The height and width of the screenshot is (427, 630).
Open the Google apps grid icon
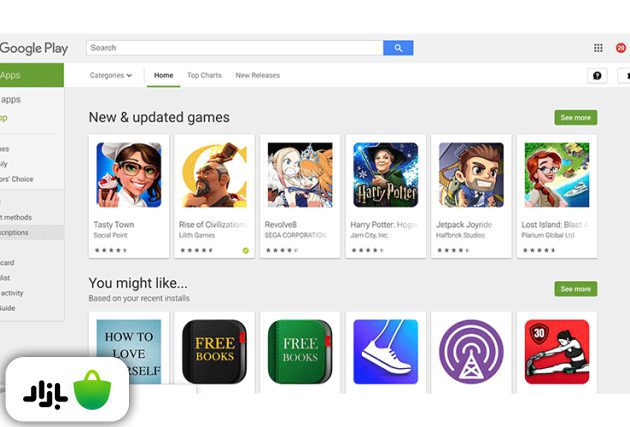coord(598,48)
